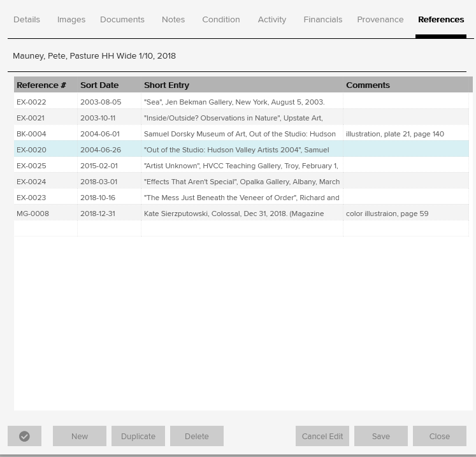Select reference EX-0025
The height and width of the screenshot is (457, 476).
[31, 166]
